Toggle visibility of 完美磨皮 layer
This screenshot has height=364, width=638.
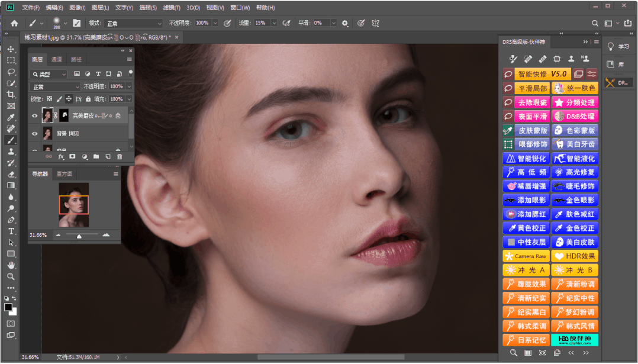(x=35, y=116)
